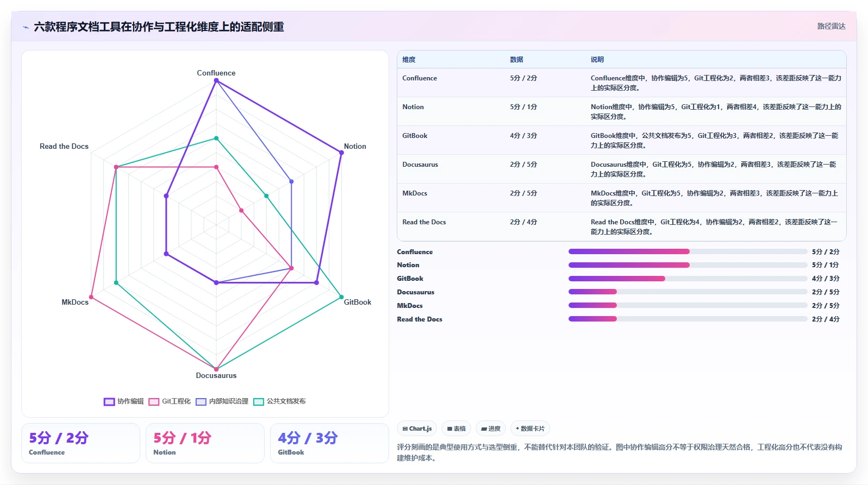Click the 4分 / 3分 value in GitBook table row
Image resolution: width=868 pixels, height=485 pixels.
point(523,136)
